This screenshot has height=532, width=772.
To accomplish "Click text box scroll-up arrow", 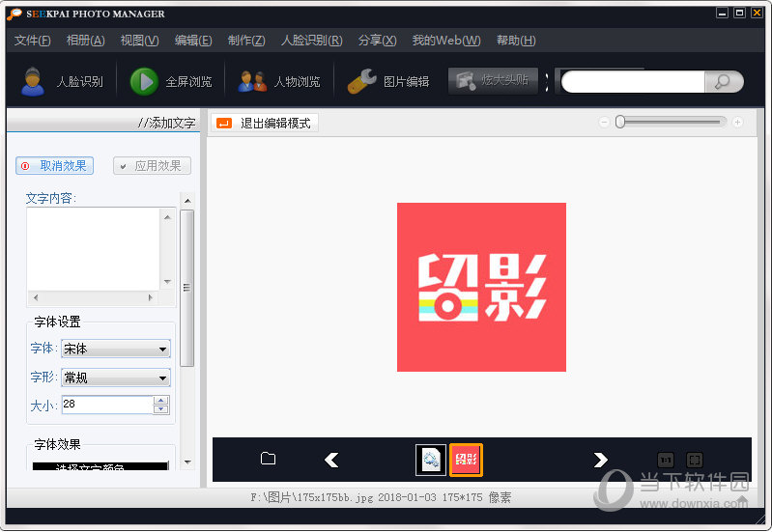I will coord(167,217).
